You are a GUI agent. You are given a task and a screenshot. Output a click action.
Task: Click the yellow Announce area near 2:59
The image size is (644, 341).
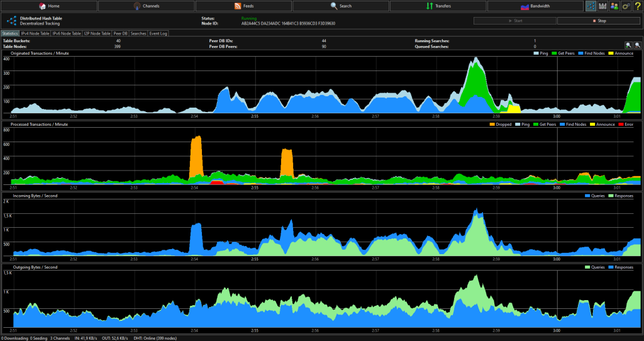513,109
